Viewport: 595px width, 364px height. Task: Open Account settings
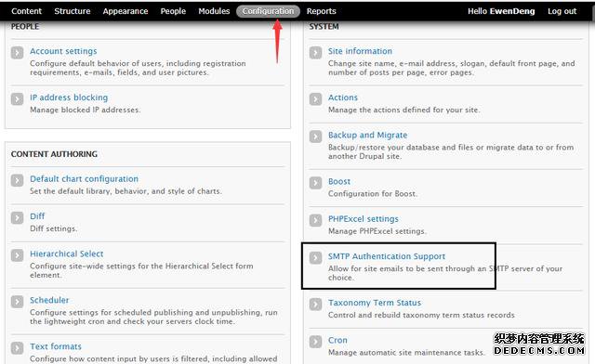click(x=63, y=51)
